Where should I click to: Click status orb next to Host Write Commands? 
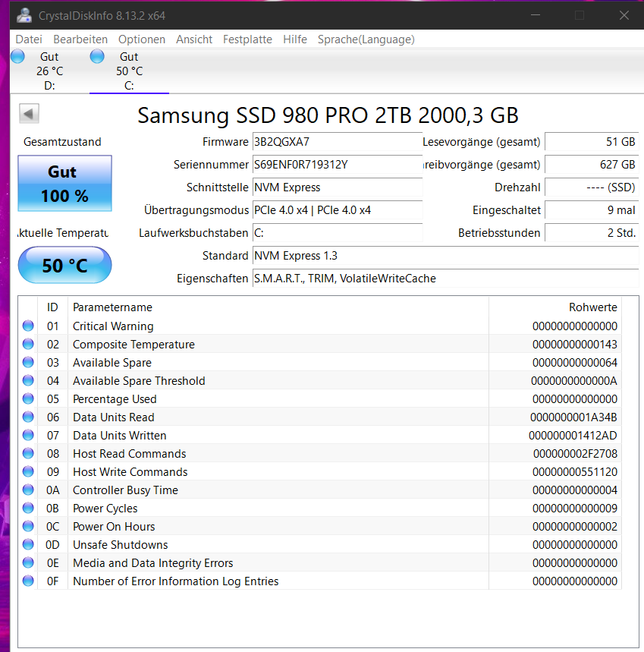click(x=28, y=471)
